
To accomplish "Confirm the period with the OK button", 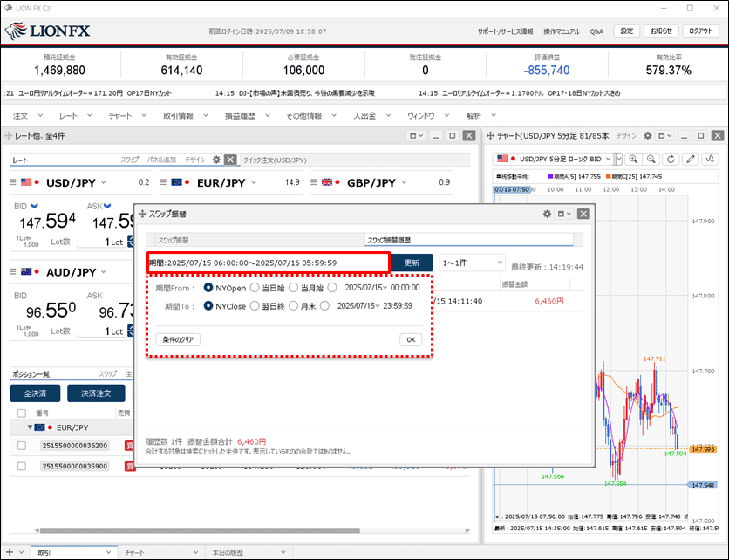I will [411, 339].
